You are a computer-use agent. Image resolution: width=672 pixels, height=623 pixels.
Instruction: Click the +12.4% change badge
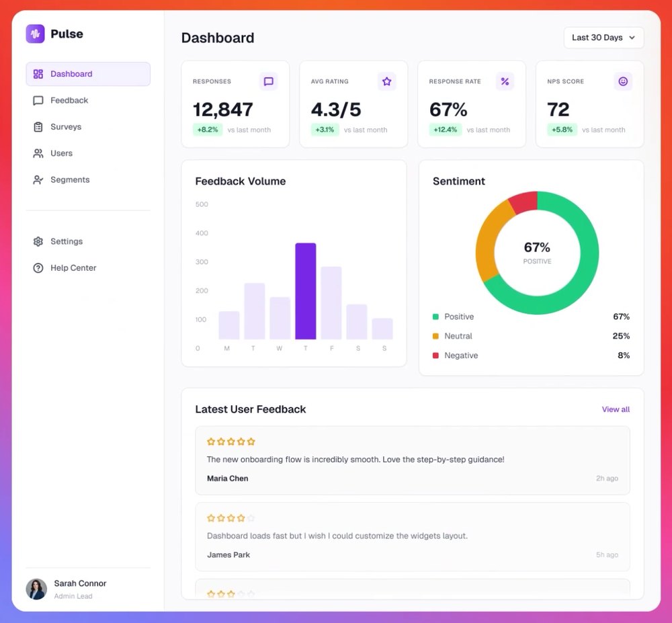(x=446, y=130)
